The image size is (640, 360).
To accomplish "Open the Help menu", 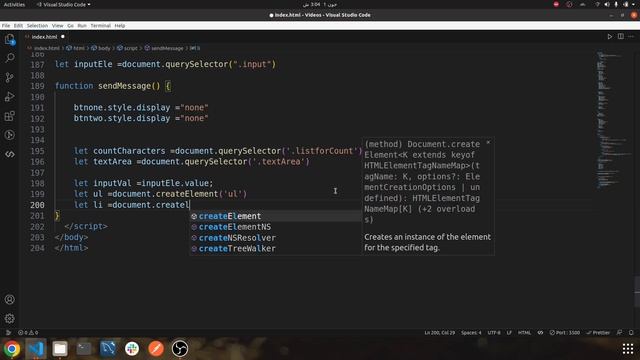I will tap(120, 26).
